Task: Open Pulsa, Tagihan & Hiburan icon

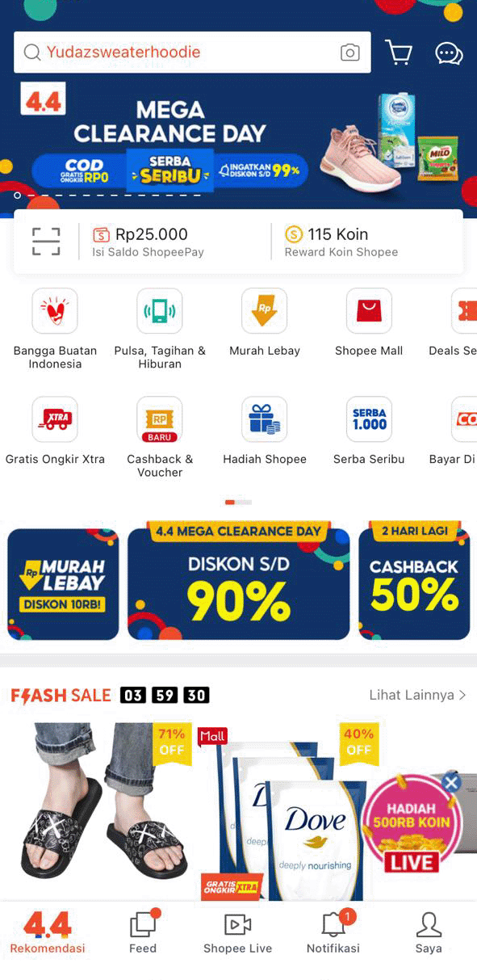Action: tap(160, 311)
